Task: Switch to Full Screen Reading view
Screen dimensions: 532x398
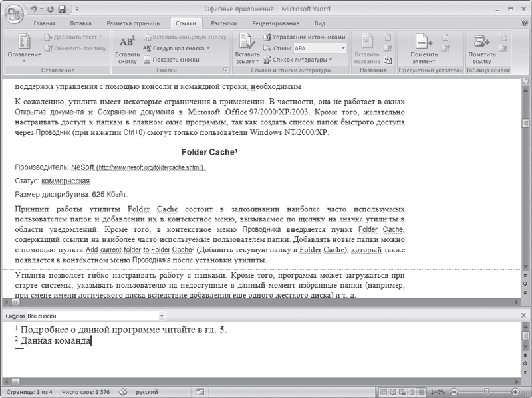Action: [393, 392]
